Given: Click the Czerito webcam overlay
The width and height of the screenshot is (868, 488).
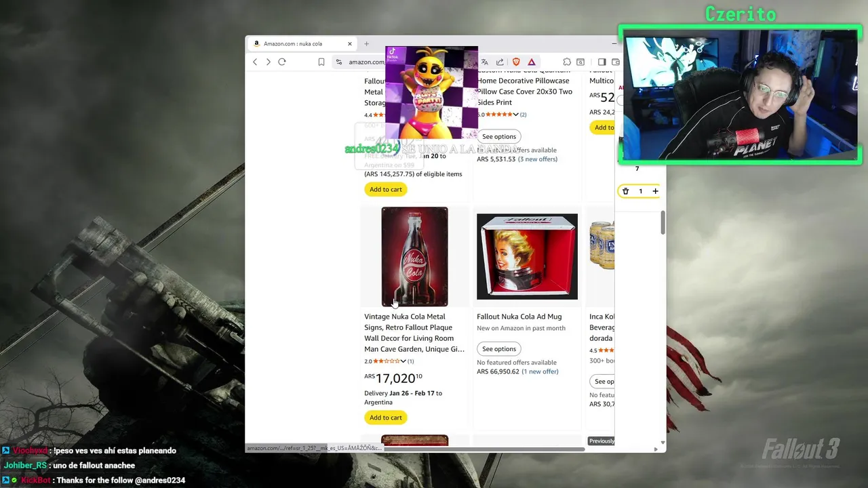Looking at the screenshot, I should pyautogui.click(x=740, y=95).
